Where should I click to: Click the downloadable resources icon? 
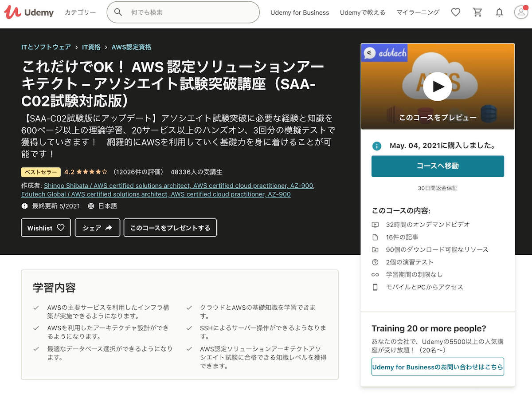[x=376, y=249]
